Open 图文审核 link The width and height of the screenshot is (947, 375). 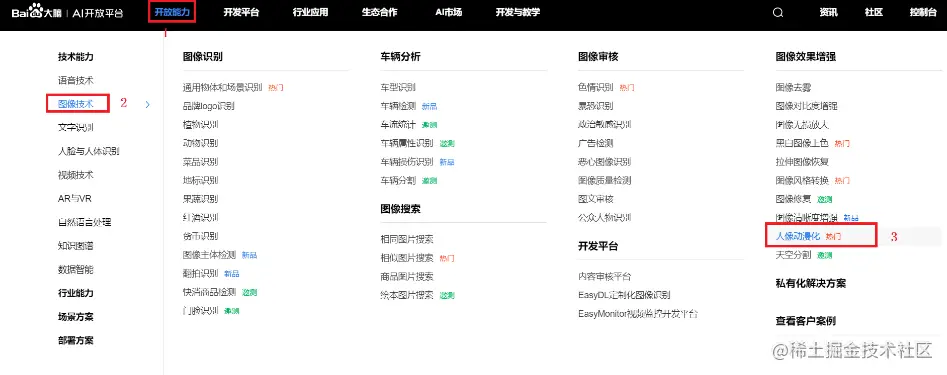[595, 199]
